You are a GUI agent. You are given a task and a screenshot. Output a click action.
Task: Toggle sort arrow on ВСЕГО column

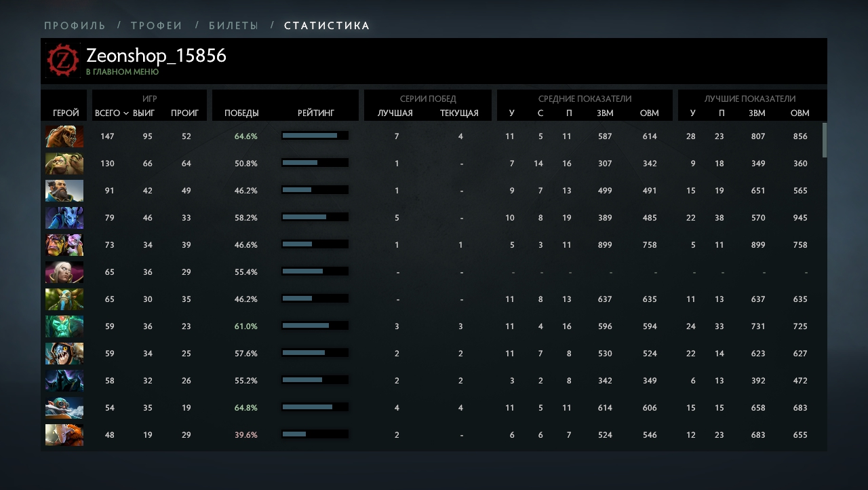[126, 113]
